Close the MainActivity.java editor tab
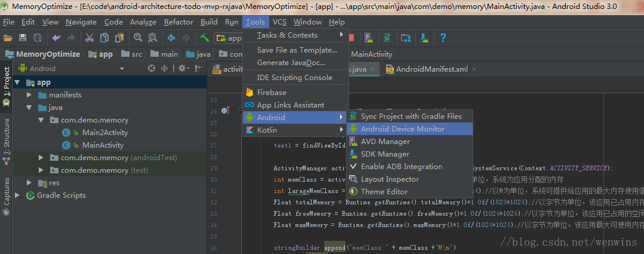The height and width of the screenshot is (254, 644). point(373,69)
